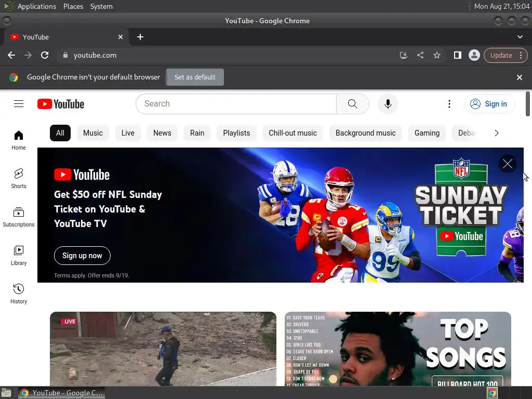The height and width of the screenshot is (399, 532).
Task: Focus the YouTube search field
Action: [x=236, y=104]
